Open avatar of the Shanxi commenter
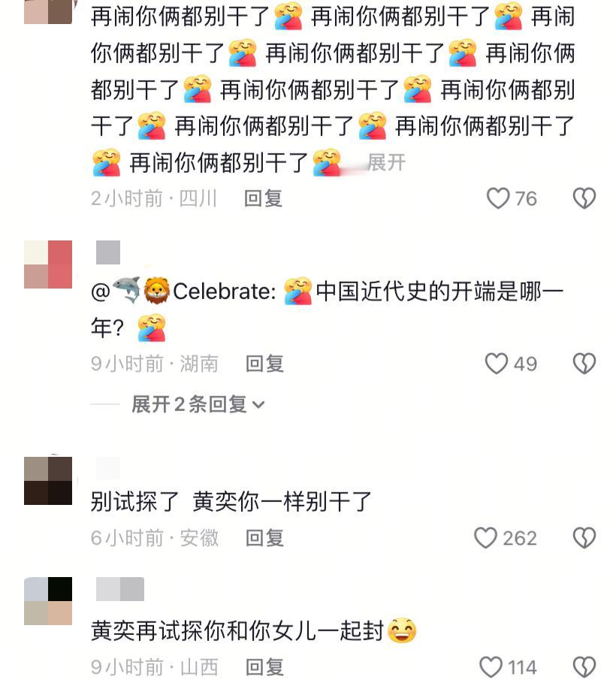Image resolution: width=616 pixels, height=680 pixels. click(48, 601)
